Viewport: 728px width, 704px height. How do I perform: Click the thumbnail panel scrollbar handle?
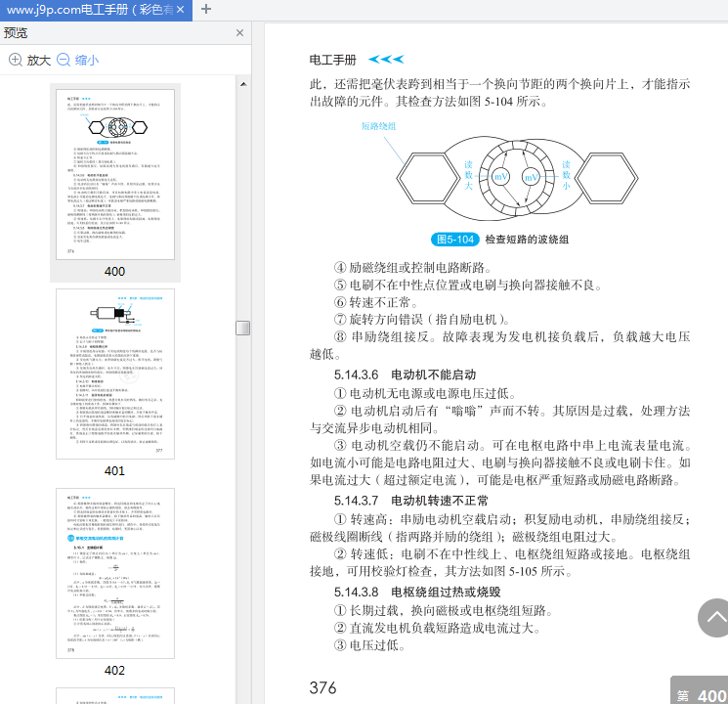coord(242,329)
